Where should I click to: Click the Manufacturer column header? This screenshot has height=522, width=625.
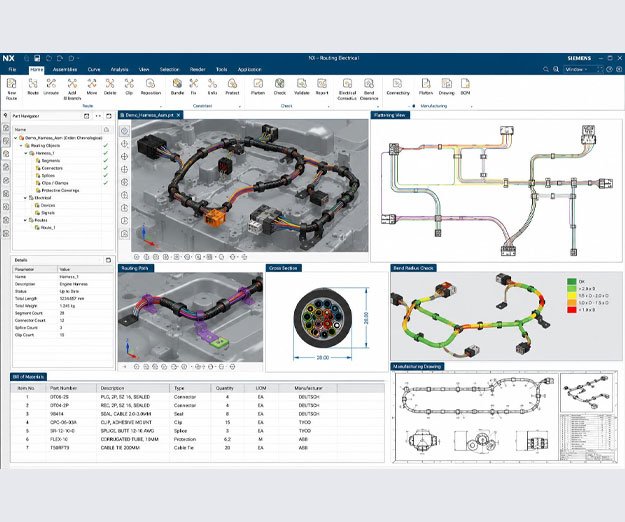308,388
